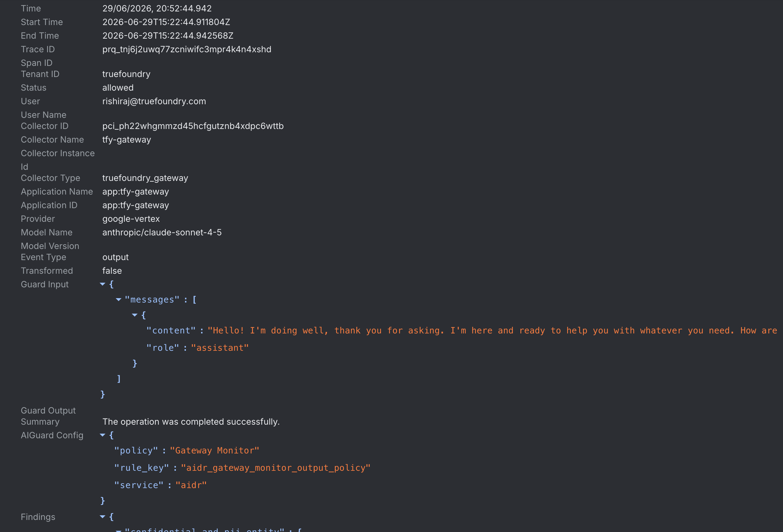This screenshot has width=783, height=532.
Task: Click the user email rishiraj@truefoundry.com
Action: [x=154, y=101]
